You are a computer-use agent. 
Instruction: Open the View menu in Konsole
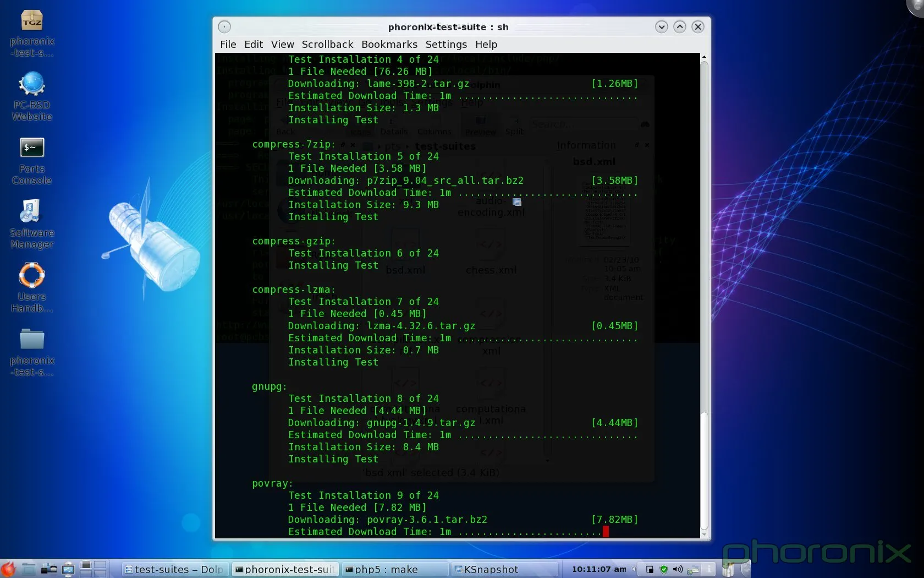pos(282,44)
